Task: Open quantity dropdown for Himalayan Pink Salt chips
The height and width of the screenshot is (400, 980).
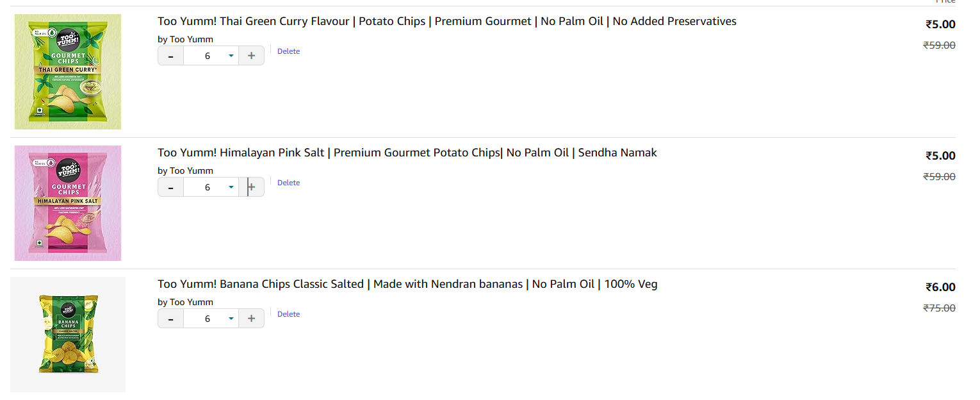Action: pyautogui.click(x=211, y=187)
